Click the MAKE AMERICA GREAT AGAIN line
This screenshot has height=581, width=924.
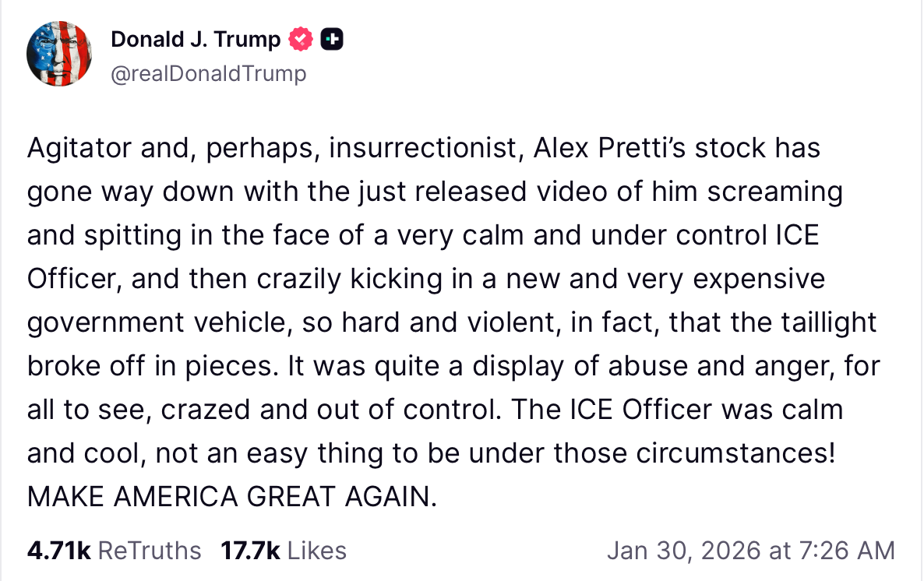click(232, 496)
